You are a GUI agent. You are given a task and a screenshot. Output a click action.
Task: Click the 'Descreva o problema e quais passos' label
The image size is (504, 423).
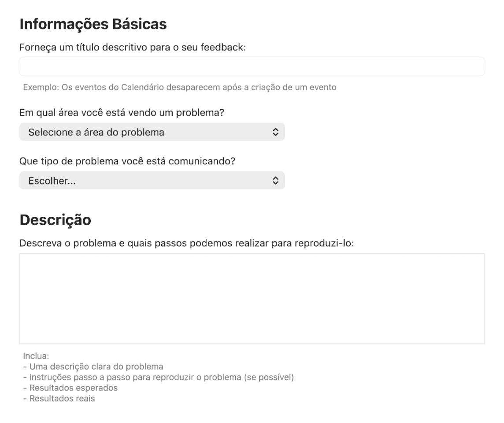pyautogui.click(x=190, y=243)
